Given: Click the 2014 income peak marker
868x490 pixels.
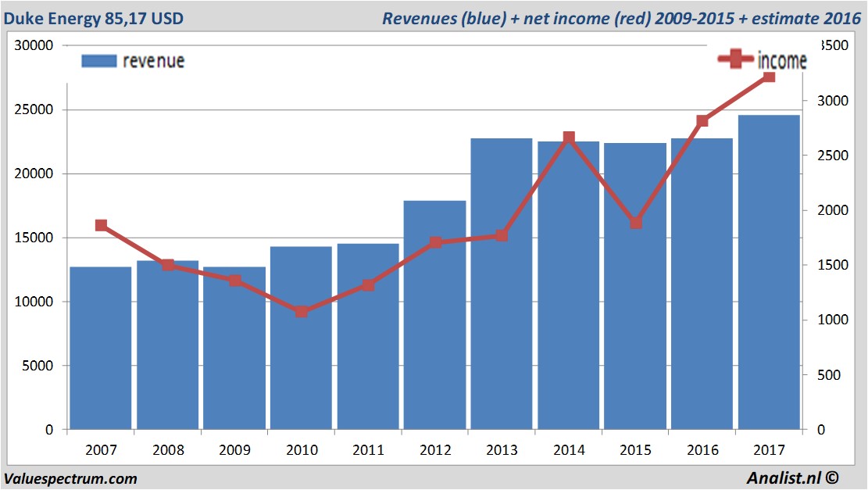Looking at the screenshot, I should tap(569, 138).
